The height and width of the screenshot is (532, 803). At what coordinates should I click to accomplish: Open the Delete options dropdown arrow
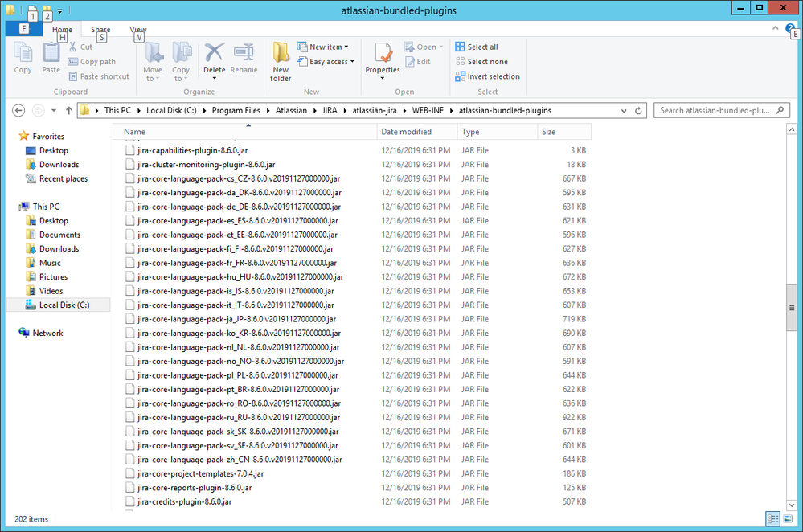click(214, 78)
